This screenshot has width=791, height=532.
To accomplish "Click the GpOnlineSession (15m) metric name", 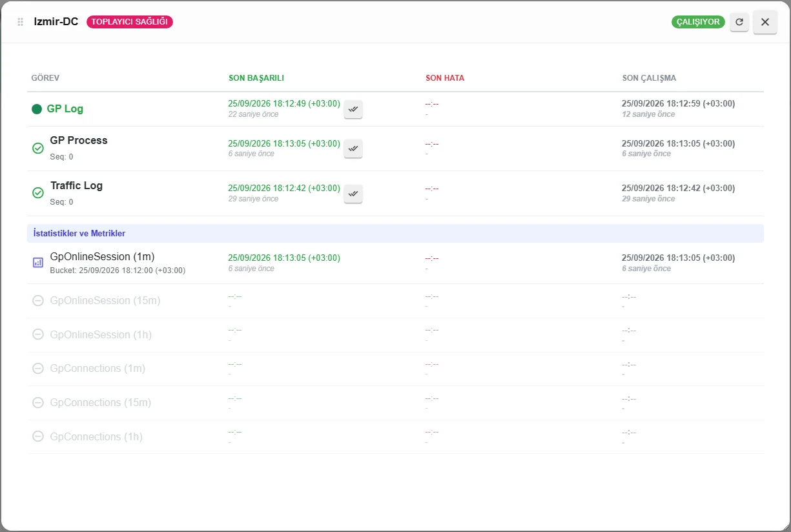I will (105, 300).
